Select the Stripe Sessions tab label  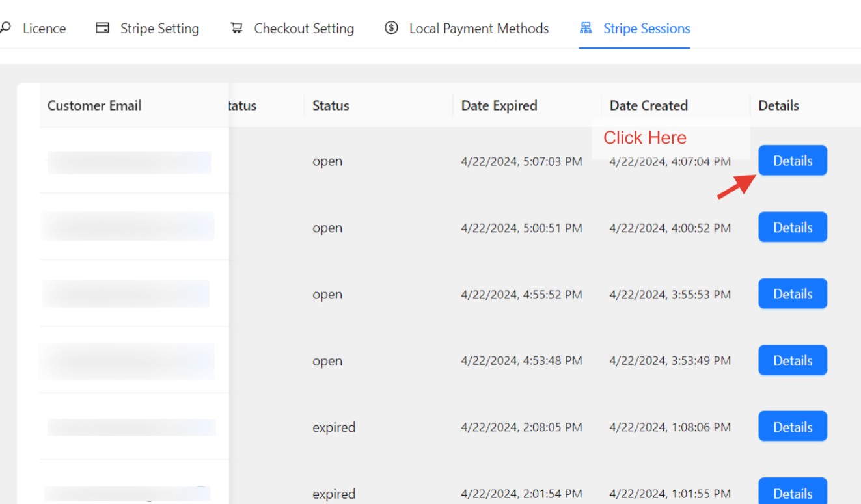click(646, 29)
